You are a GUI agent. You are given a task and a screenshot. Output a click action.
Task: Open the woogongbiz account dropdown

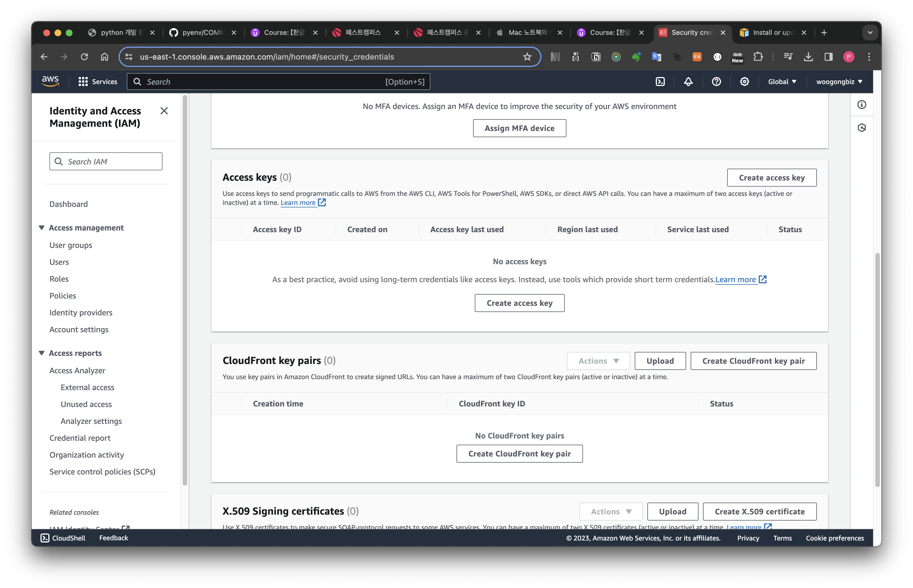839,82
